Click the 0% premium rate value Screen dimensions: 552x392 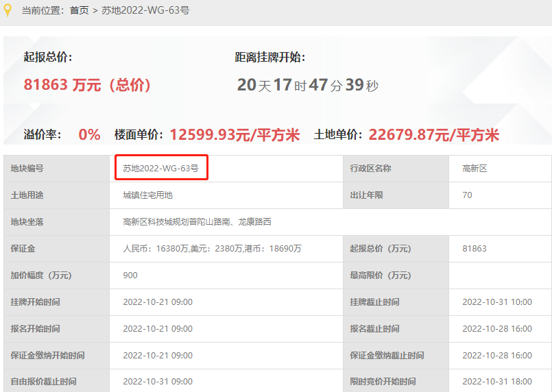(x=89, y=134)
